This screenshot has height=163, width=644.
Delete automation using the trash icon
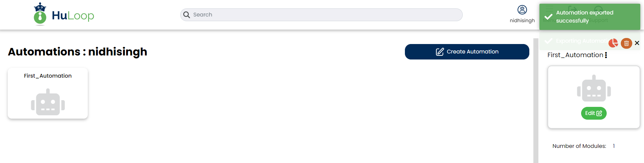click(x=626, y=43)
